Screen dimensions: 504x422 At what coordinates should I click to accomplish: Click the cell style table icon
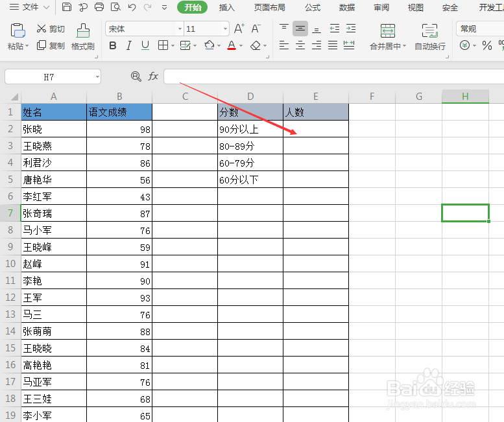coord(185,45)
